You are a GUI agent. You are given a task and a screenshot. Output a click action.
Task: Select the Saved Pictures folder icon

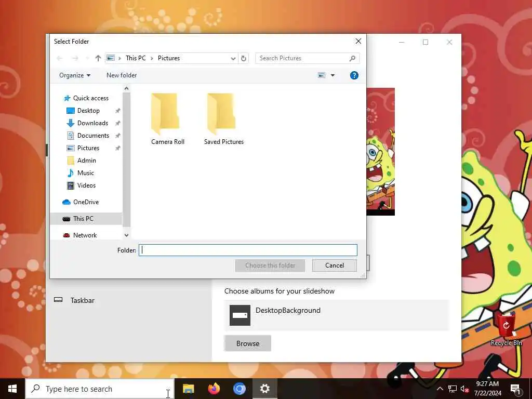[x=221, y=114]
